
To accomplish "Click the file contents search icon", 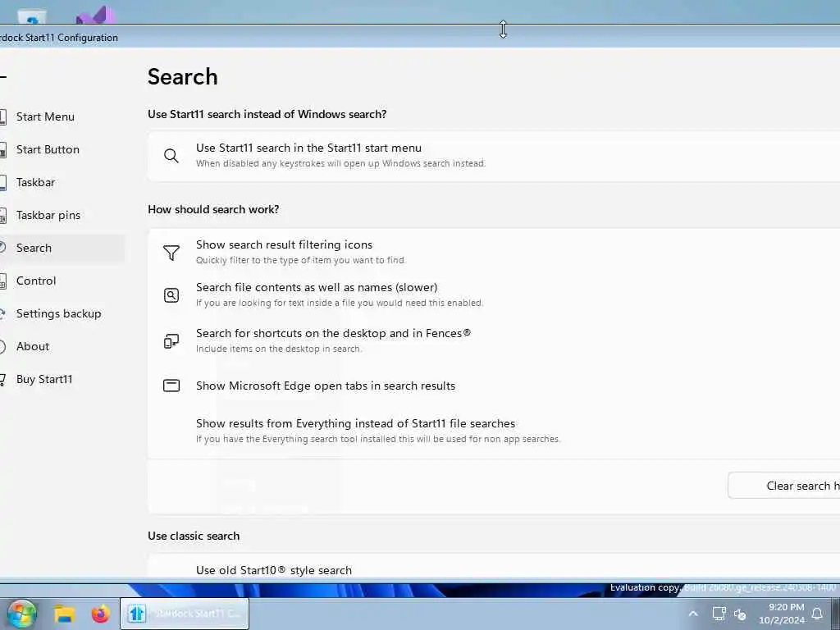I will coord(171,295).
